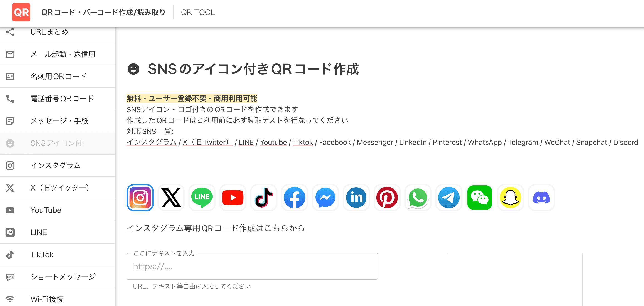The image size is (644, 306).
Task: Select the Discord SNS icon
Action: [x=543, y=197]
